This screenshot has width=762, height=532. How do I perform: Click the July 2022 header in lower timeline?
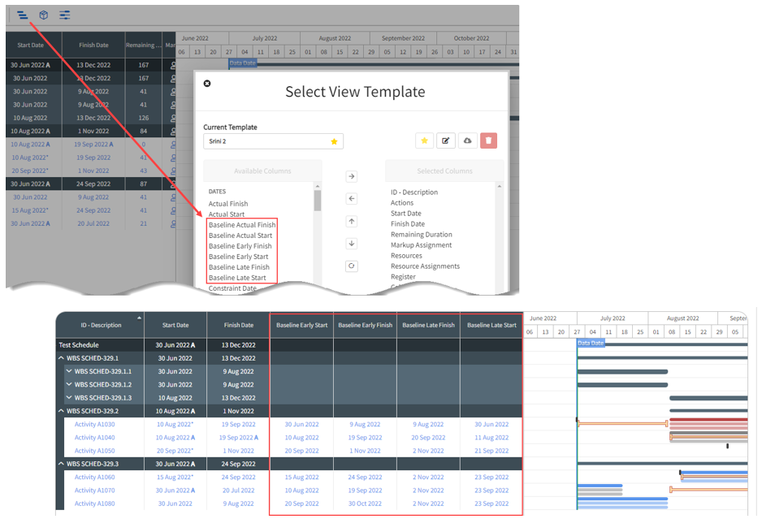613,318
